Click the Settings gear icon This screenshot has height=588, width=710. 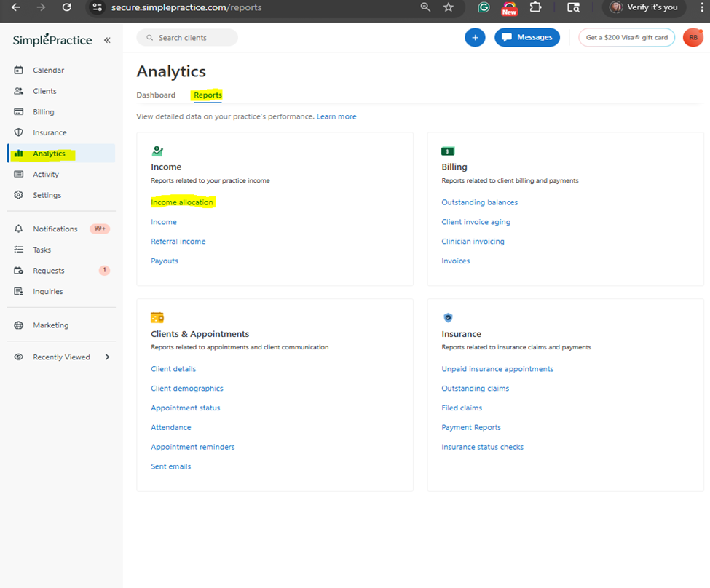(x=18, y=195)
